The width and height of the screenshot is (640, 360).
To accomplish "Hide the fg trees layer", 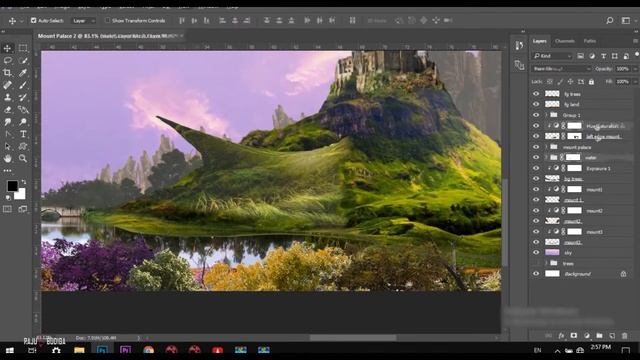I will click(536, 94).
